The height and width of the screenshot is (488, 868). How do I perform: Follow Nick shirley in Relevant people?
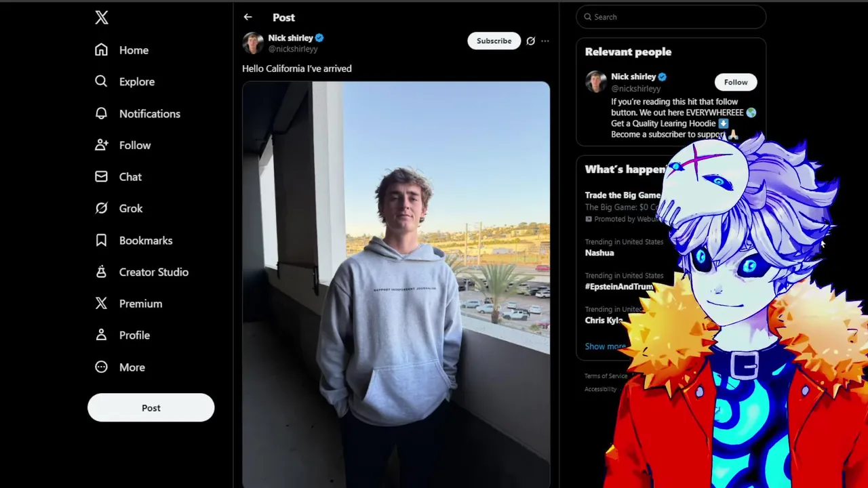(x=736, y=82)
